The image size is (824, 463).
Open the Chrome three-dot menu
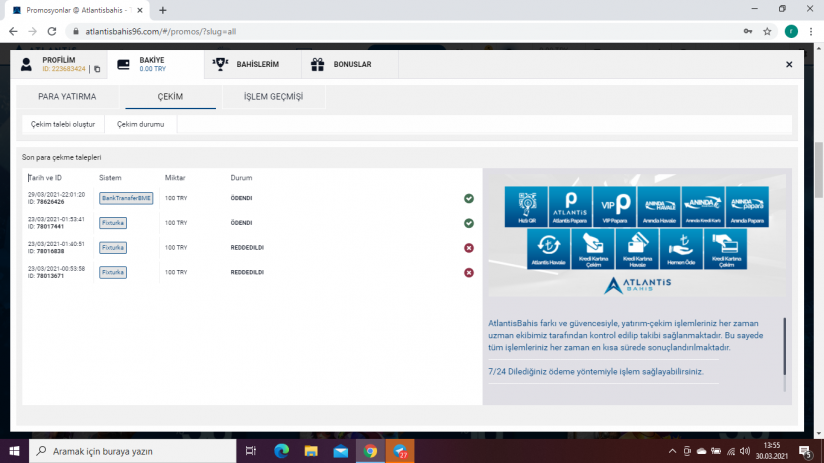click(x=811, y=32)
